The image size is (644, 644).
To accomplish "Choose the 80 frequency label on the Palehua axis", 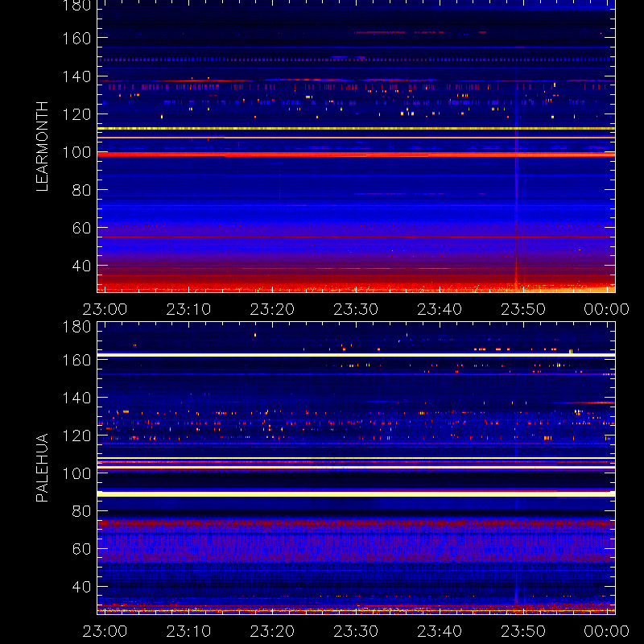I will [81, 511].
